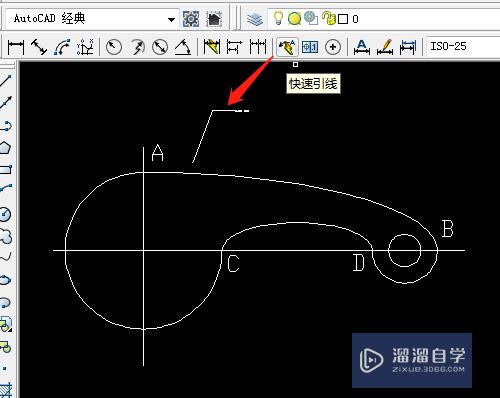Click the Dimension Update tool
Viewport: 500px width, 398px height.
tap(408, 47)
